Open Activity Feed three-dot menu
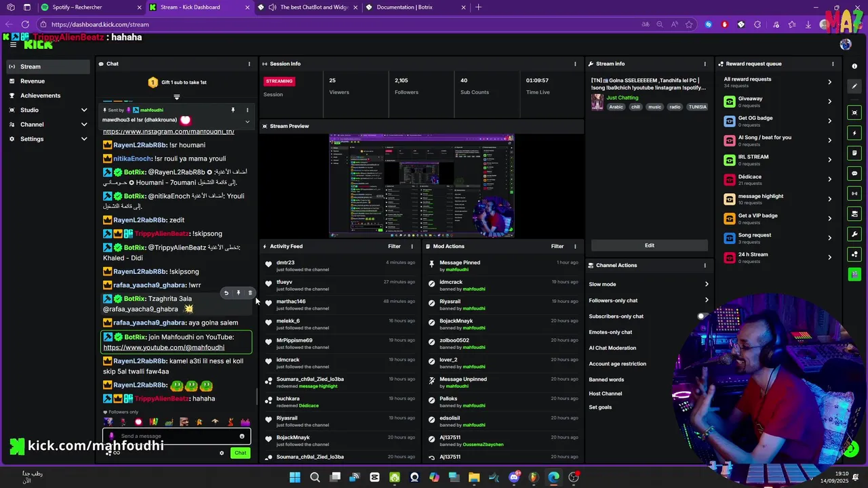Screen dimensions: 868x488 tap(412, 247)
